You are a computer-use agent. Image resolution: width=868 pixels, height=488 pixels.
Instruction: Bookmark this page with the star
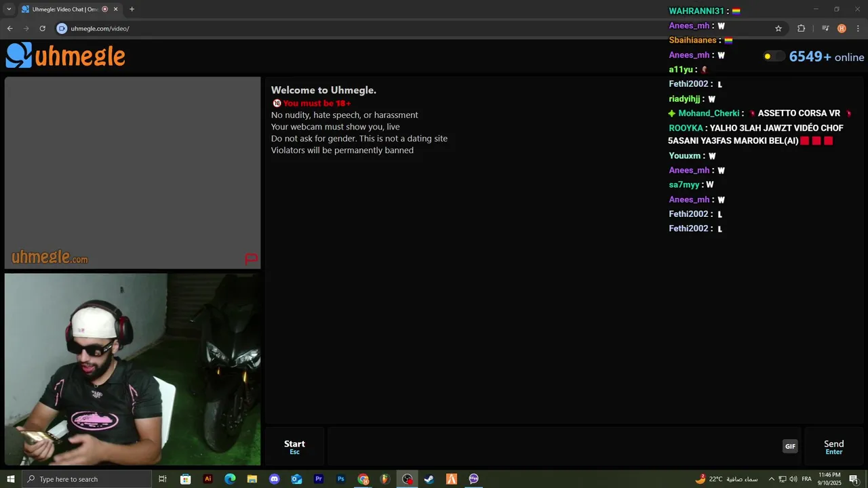[778, 28]
